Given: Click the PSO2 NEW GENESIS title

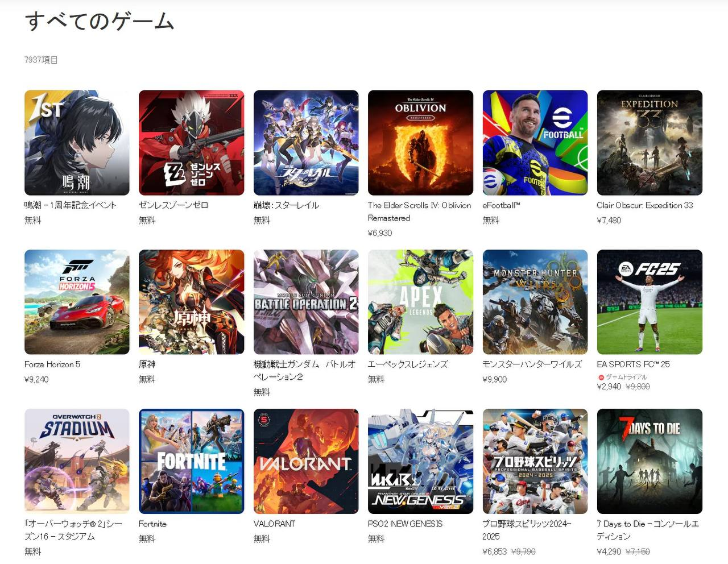Looking at the screenshot, I should (x=405, y=524).
